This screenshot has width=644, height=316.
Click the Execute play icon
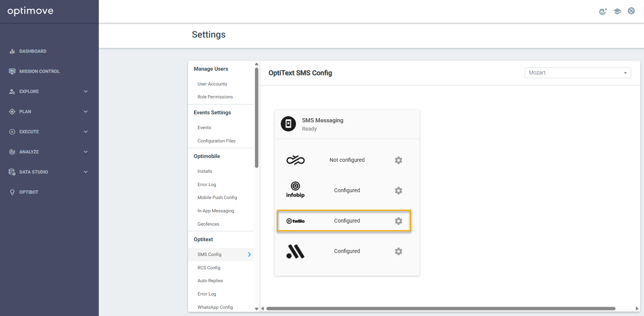[x=12, y=132]
